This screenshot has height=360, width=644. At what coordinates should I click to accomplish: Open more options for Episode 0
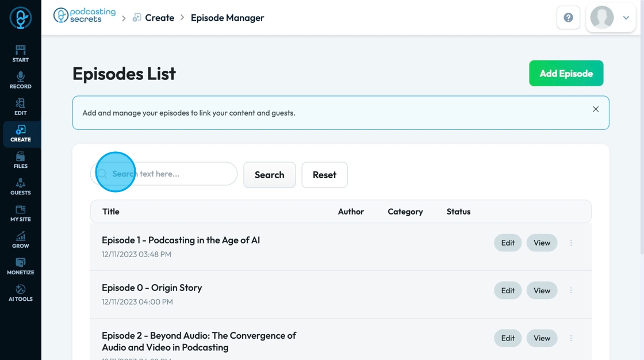point(571,290)
